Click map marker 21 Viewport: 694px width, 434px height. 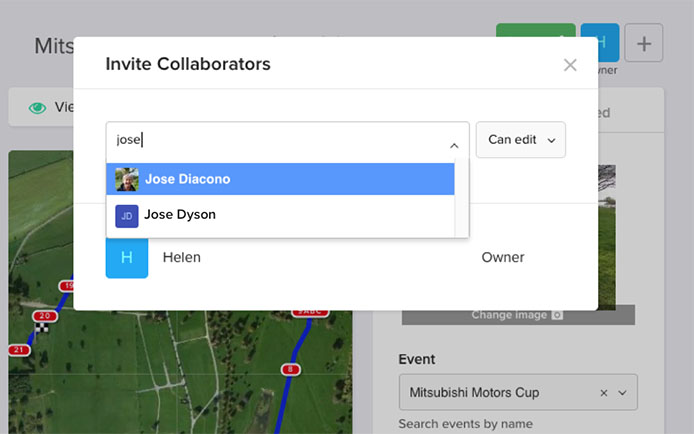click(19, 350)
